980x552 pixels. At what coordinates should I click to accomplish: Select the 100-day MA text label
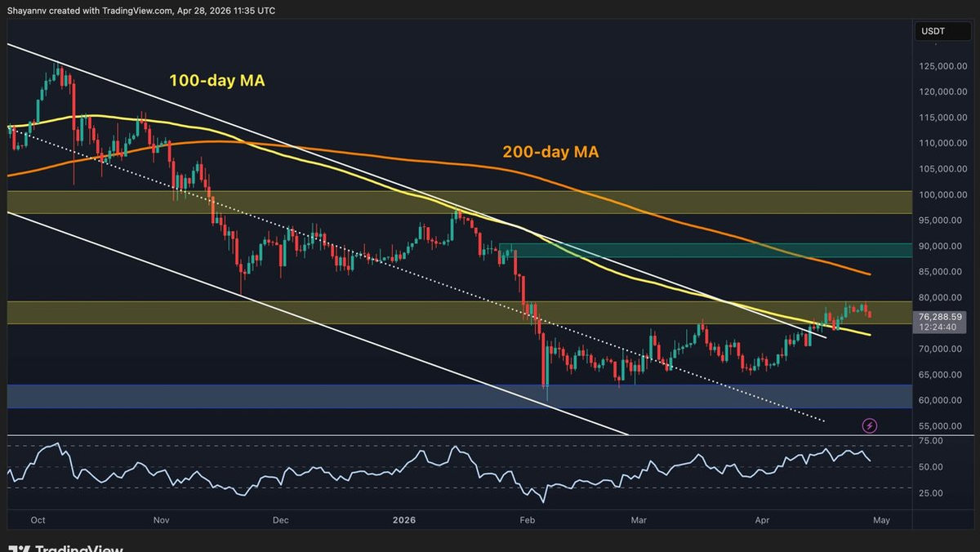click(216, 81)
